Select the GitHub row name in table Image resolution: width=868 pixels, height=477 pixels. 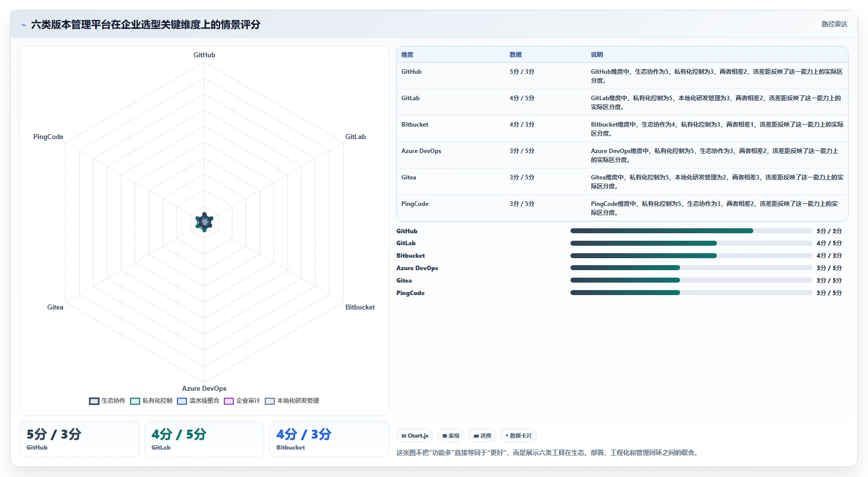[411, 72]
